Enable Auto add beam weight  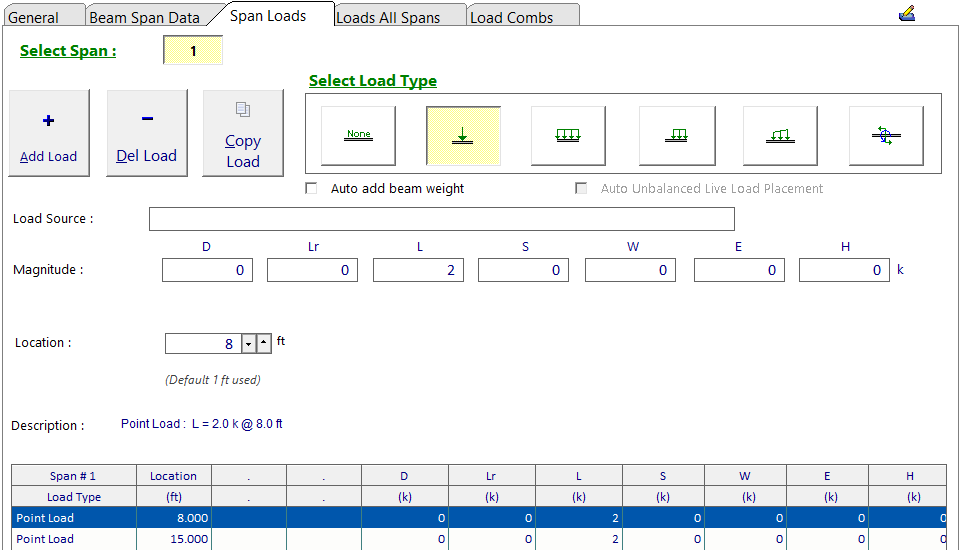(312, 188)
